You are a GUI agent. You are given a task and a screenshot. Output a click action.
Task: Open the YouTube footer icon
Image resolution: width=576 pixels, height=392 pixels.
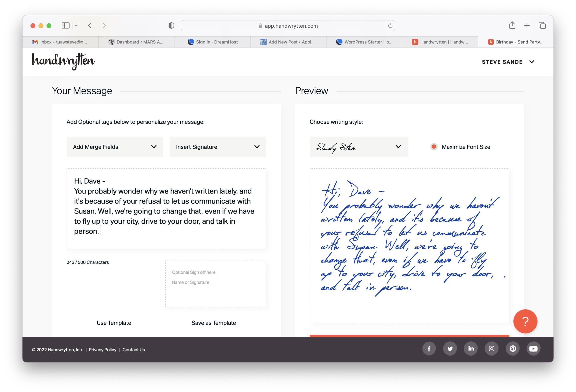coord(533,348)
